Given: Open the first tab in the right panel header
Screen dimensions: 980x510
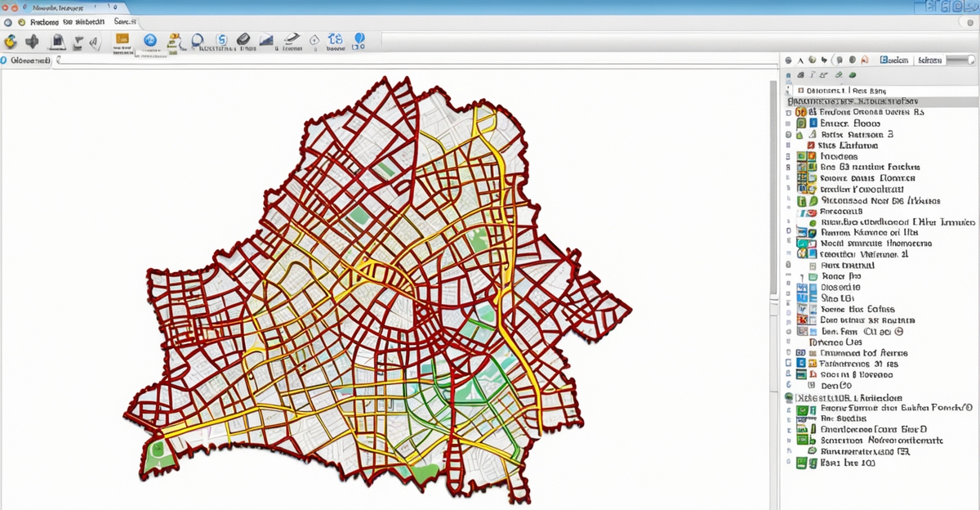Looking at the screenshot, I should click(894, 60).
